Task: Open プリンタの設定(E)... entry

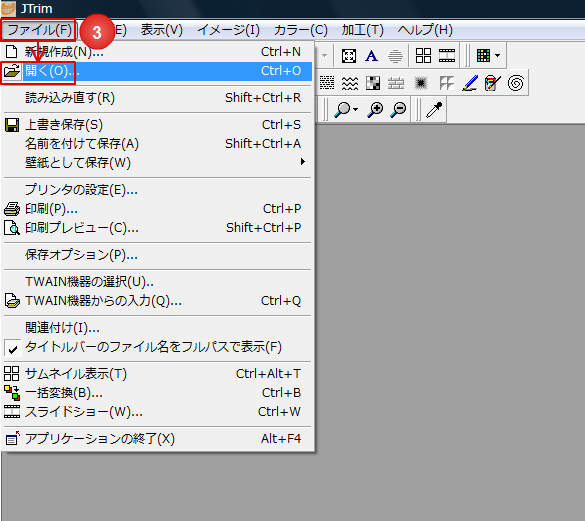Action: 157,190
